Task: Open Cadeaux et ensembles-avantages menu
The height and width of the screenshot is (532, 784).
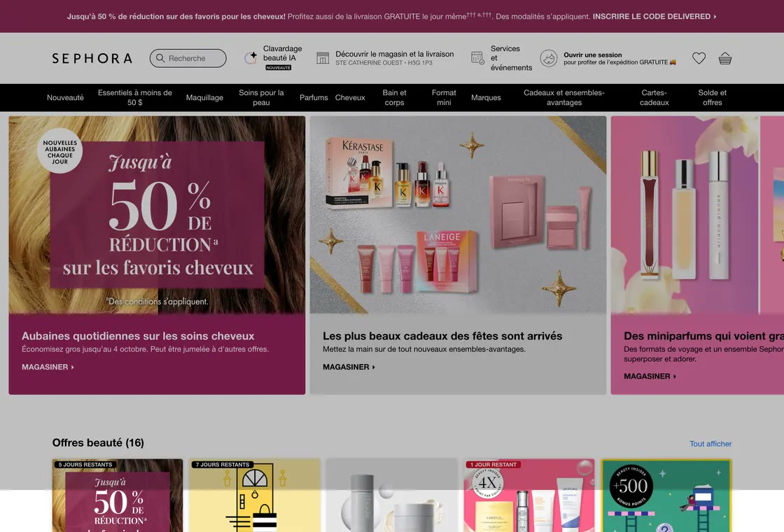Action: [x=564, y=97]
